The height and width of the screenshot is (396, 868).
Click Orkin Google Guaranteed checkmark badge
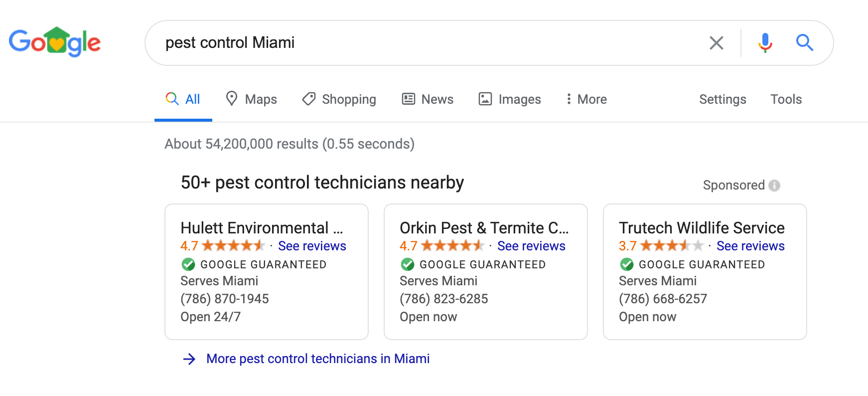[x=408, y=264]
